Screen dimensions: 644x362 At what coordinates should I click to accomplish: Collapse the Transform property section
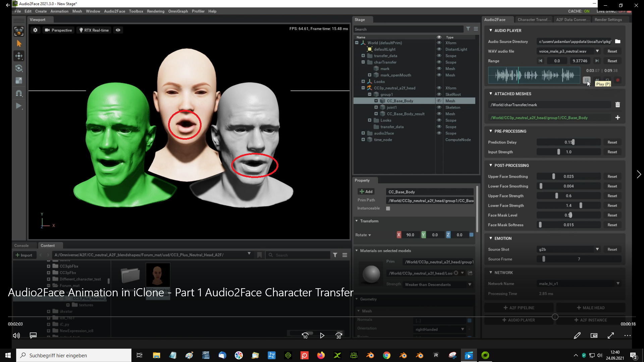click(x=357, y=221)
